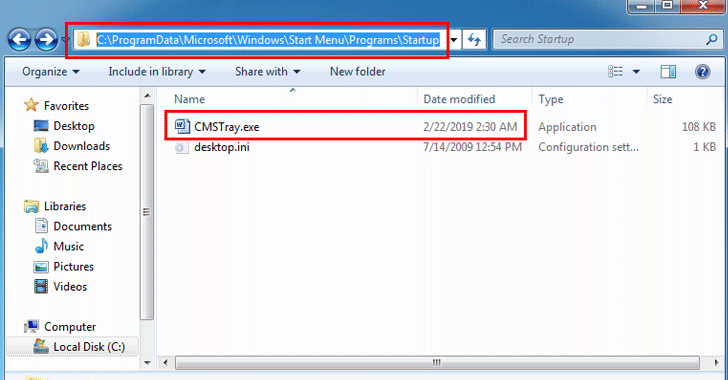
Task: Click the Libraries icon
Action: [31, 206]
